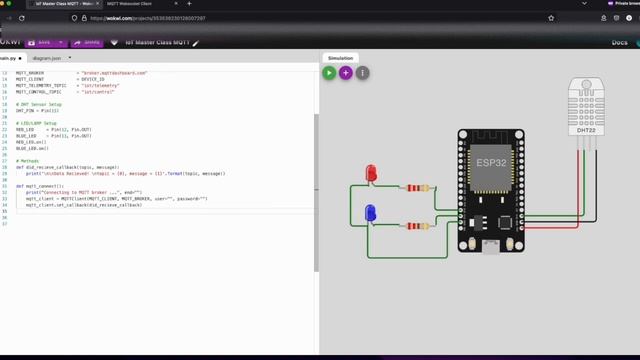The width and height of the screenshot is (640, 360).
Task: Open the gray simulation menu button
Action: click(362, 73)
